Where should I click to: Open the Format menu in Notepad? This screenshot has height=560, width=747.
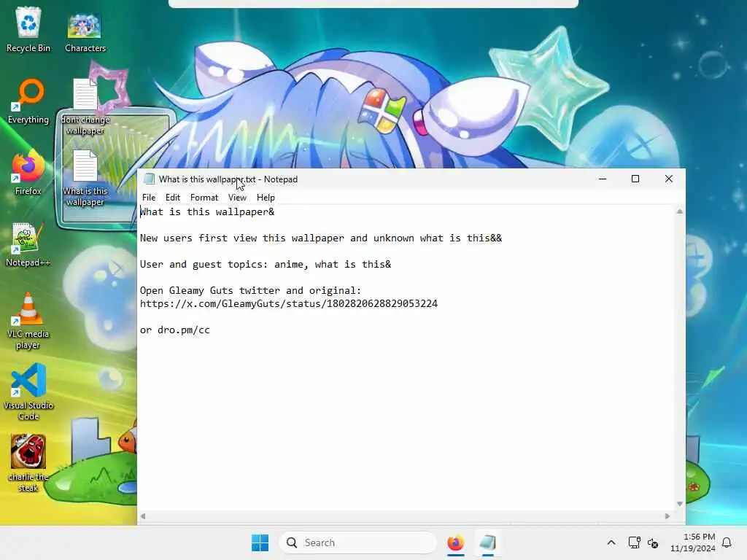[204, 198]
